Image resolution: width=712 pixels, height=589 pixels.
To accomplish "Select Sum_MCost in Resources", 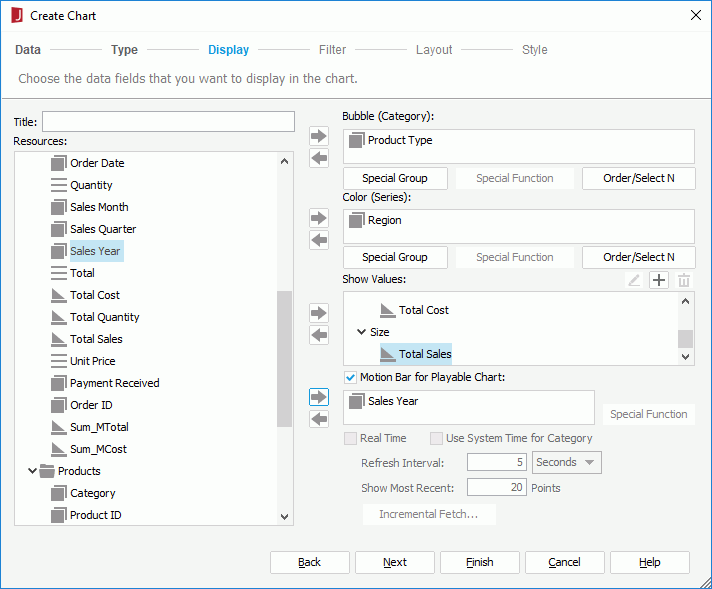I will (99, 449).
